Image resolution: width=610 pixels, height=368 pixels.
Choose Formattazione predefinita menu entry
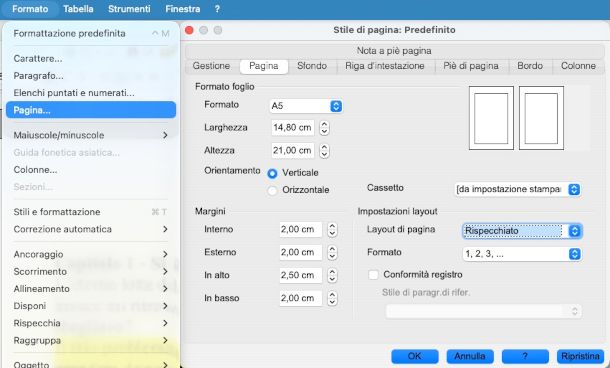click(91, 33)
